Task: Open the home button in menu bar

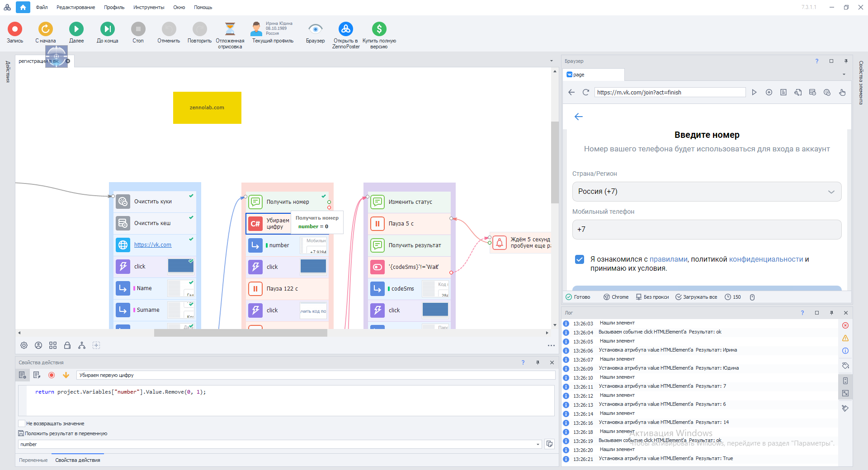Action: coord(23,7)
